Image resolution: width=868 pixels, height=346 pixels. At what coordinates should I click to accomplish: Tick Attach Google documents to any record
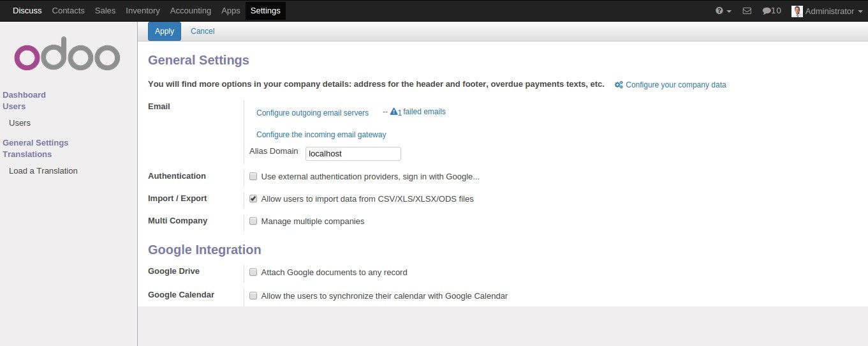253,272
